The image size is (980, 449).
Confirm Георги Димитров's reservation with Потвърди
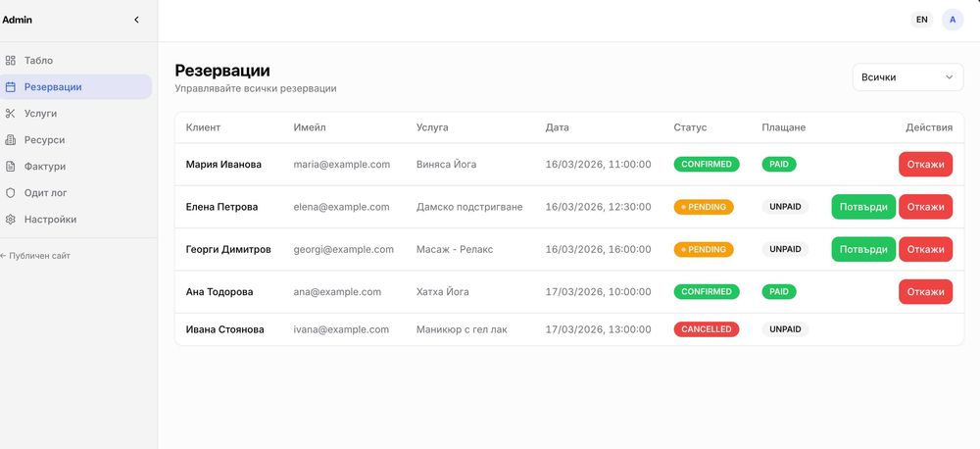[863, 250]
